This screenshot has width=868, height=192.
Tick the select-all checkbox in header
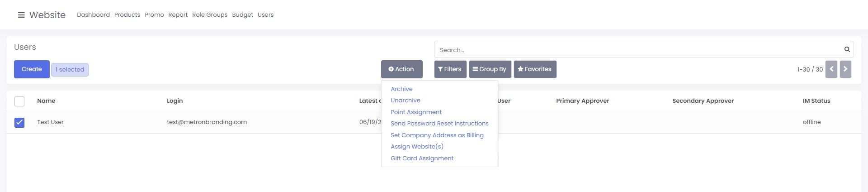19,101
